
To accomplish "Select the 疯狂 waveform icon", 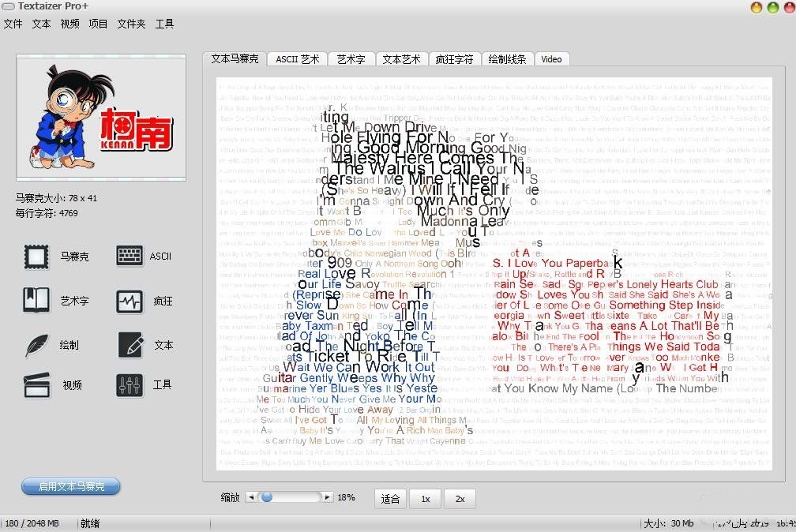I will click(x=130, y=302).
